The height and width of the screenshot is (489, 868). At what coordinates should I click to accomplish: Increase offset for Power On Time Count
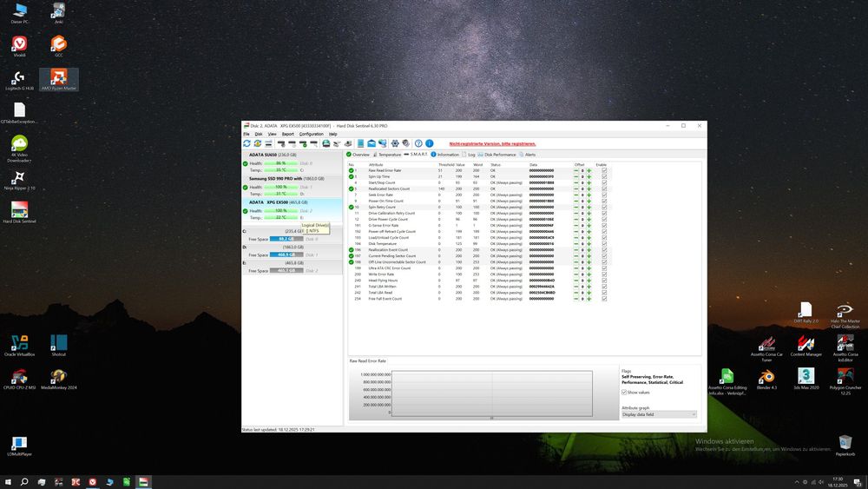(589, 201)
